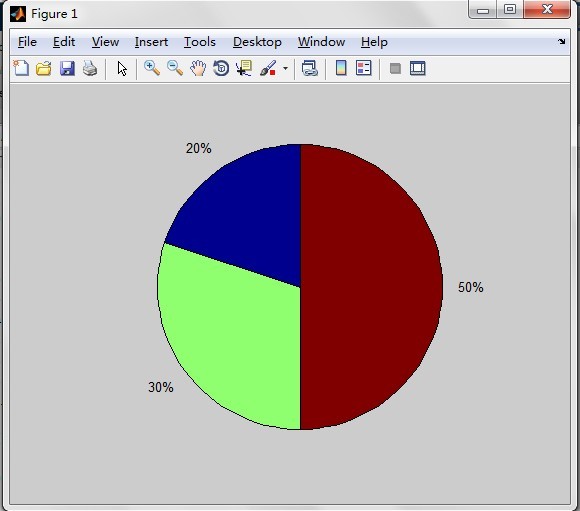Show plot tools and dock figure

point(418,68)
